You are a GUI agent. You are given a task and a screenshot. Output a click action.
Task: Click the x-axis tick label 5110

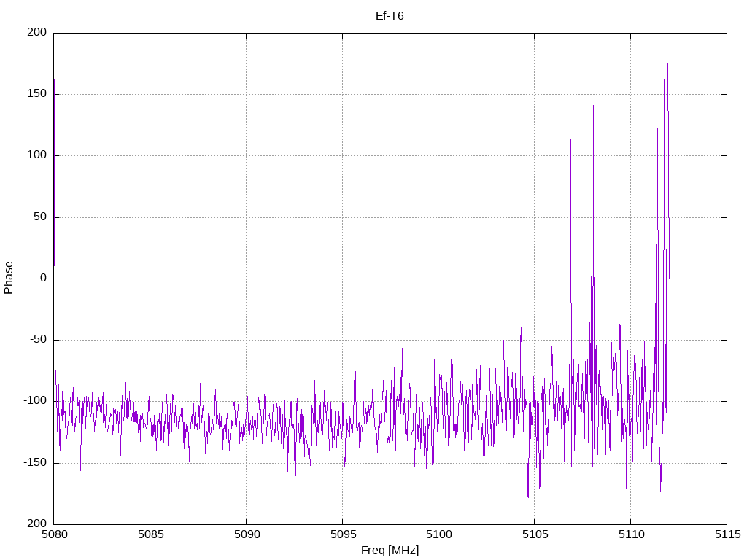[631, 534]
